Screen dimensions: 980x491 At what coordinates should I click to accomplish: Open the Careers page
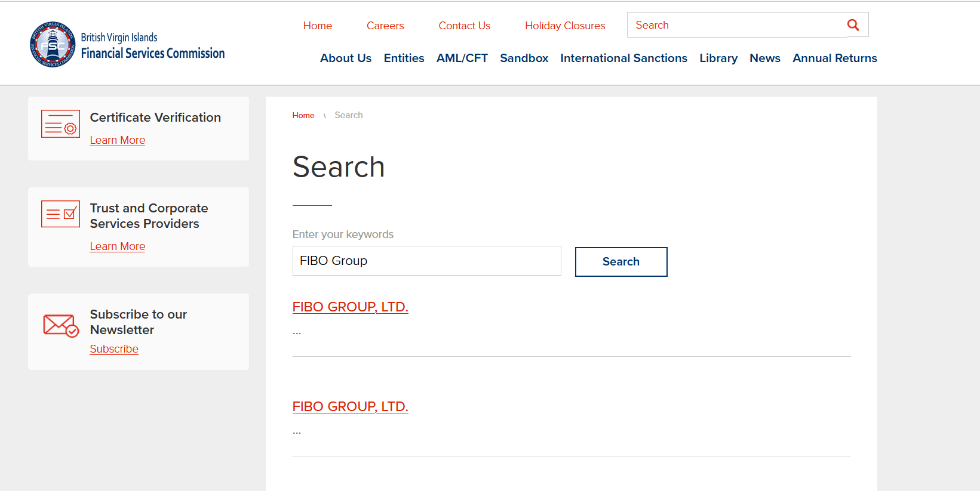point(385,26)
